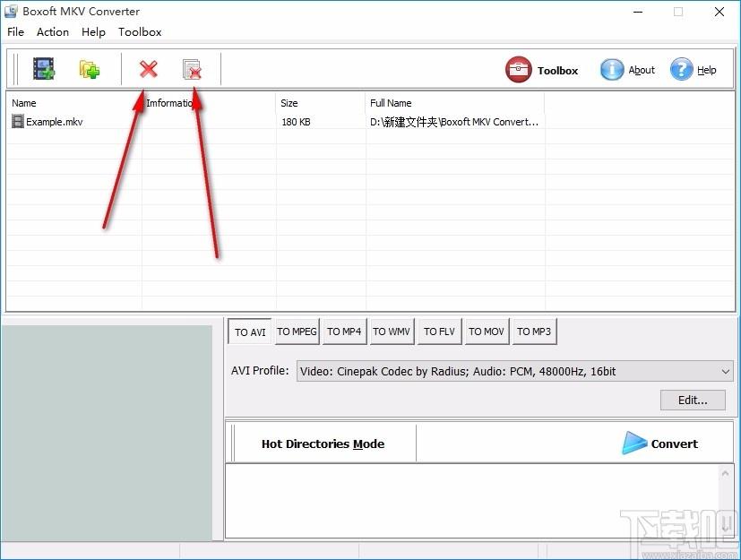
Task: Open the File menu
Action: [x=15, y=32]
